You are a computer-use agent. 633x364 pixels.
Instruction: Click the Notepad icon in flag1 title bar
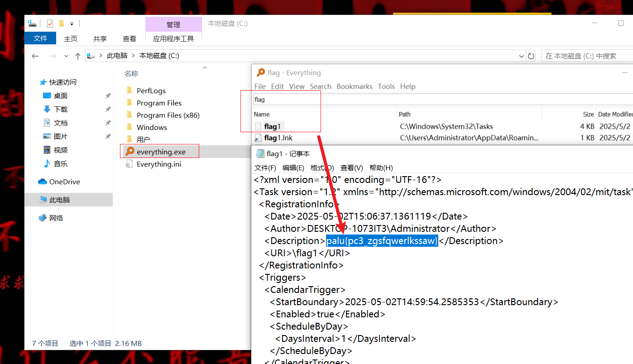260,153
